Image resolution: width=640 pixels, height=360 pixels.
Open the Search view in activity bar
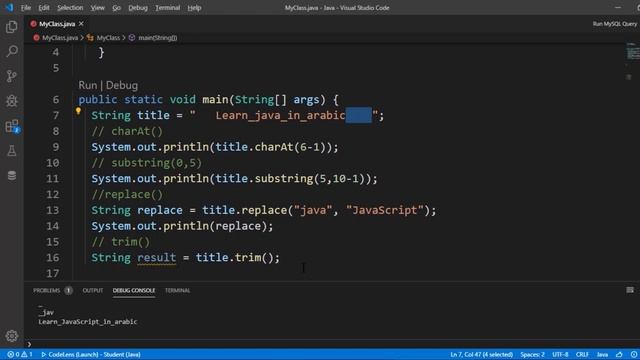tap(11, 51)
